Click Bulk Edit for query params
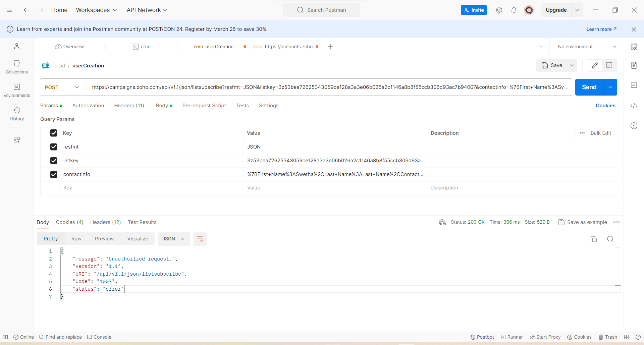Image resolution: width=644 pixels, height=345 pixels. (601, 133)
